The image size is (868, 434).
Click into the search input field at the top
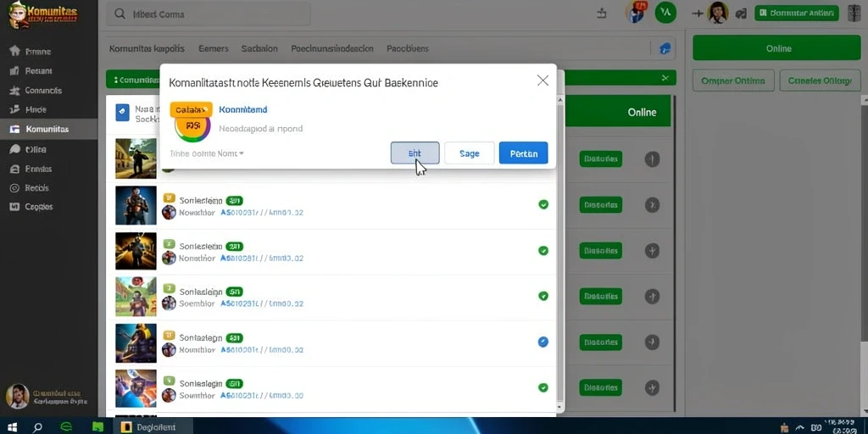[x=209, y=14]
